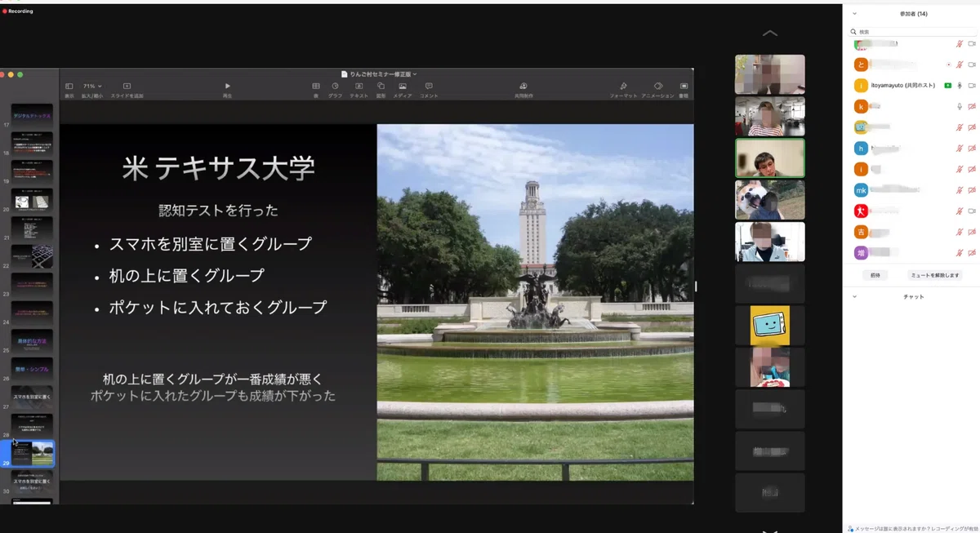The height and width of the screenshot is (533, 980).
Task: Toggle participant 'k' microphone icon
Action: (960, 106)
